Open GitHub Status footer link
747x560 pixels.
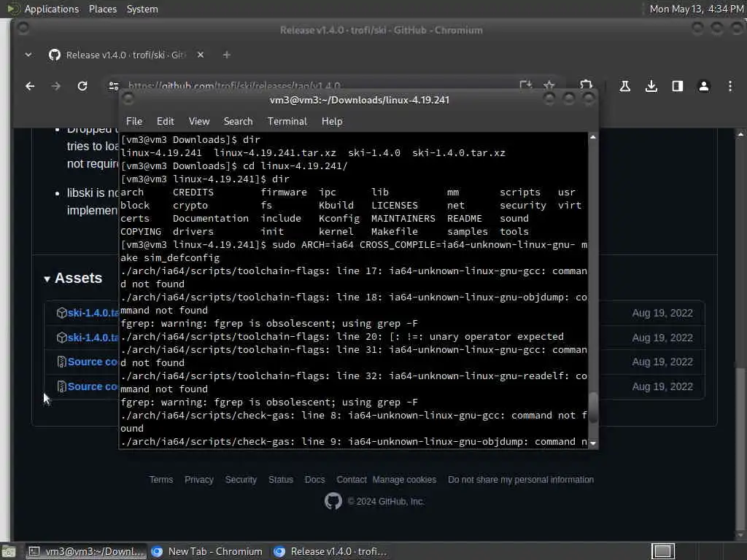[281, 480]
